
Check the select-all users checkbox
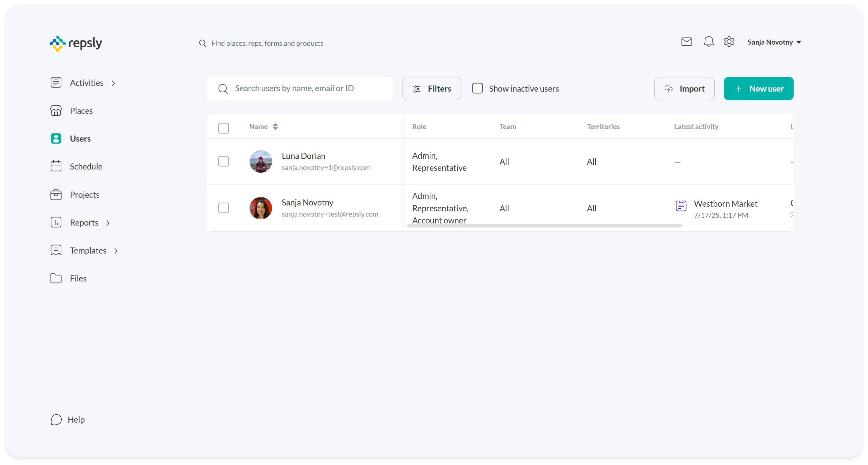coord(223,128)
